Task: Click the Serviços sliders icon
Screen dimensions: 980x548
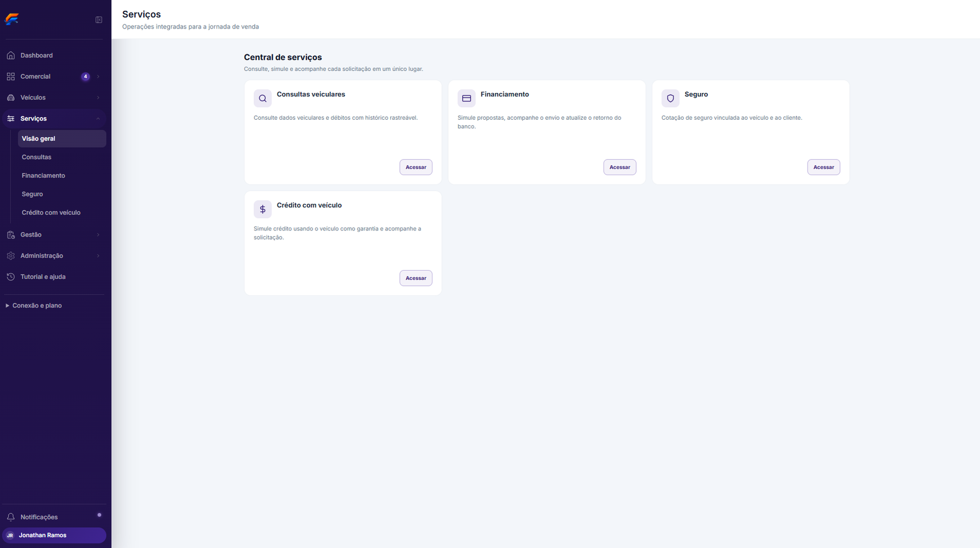Action: [11, 119]
